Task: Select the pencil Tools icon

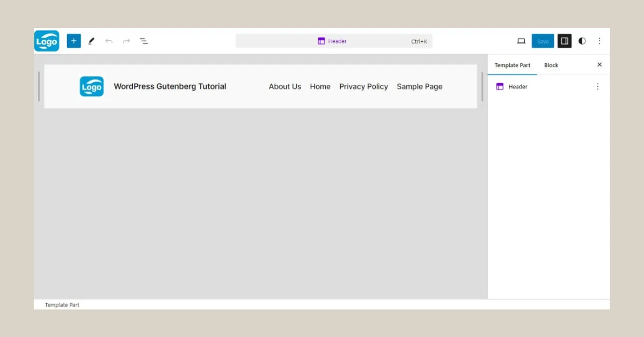Action: (91, 41)
